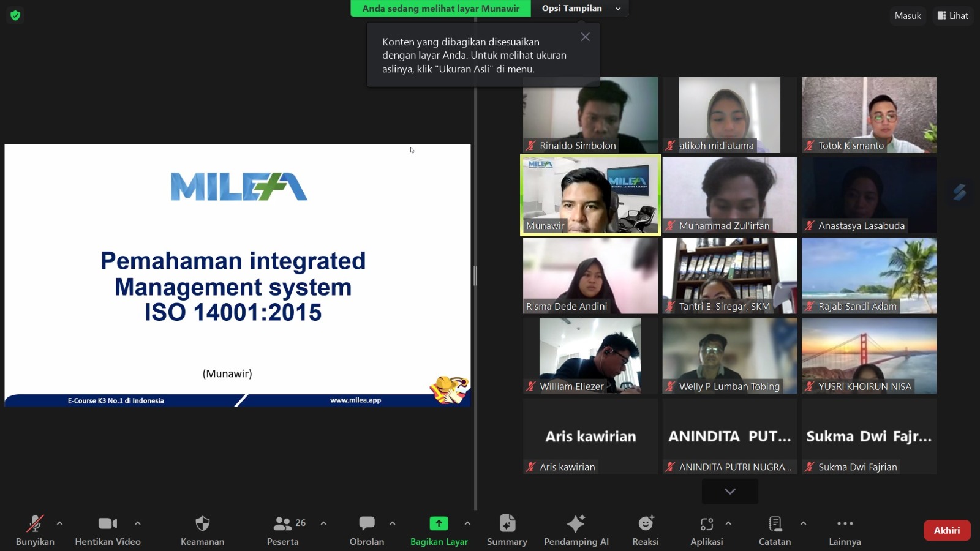Screen dimensions: 980x551
Task: Open Lihat view layout menu
Action: [x=953, y=16]
